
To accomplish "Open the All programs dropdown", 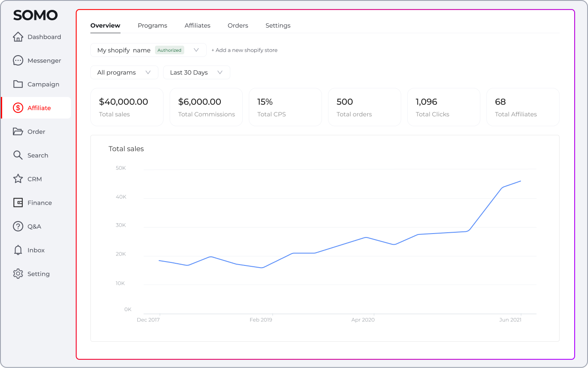I will coord(124,72).
